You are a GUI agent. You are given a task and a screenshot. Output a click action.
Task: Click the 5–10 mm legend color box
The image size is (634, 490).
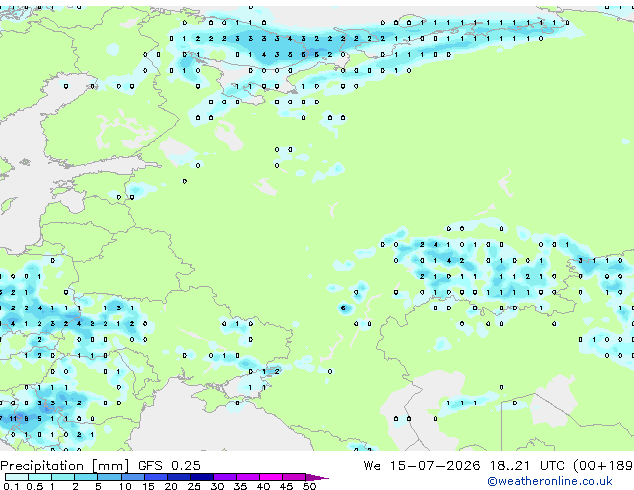110,477
